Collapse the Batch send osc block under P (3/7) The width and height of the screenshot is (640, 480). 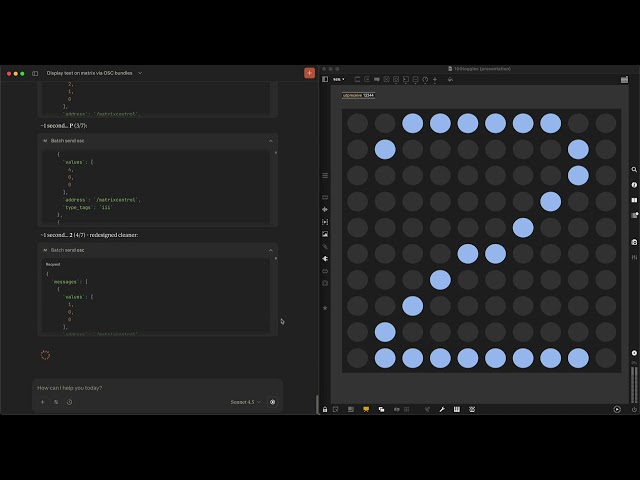pyautogui.click(x=271, y=141)
